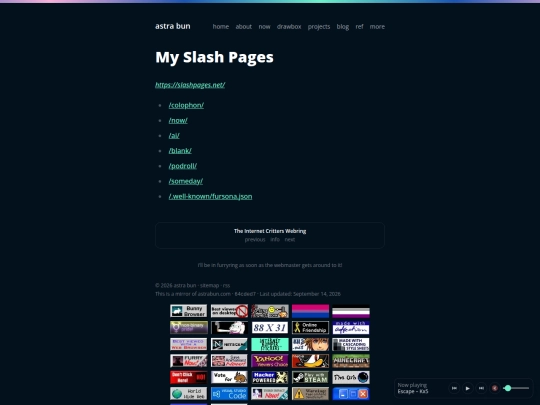Click the asexual pride flag badge
The width and height of the screenshot is (540, 405).
pyautogui.click(x=351, y=311)
